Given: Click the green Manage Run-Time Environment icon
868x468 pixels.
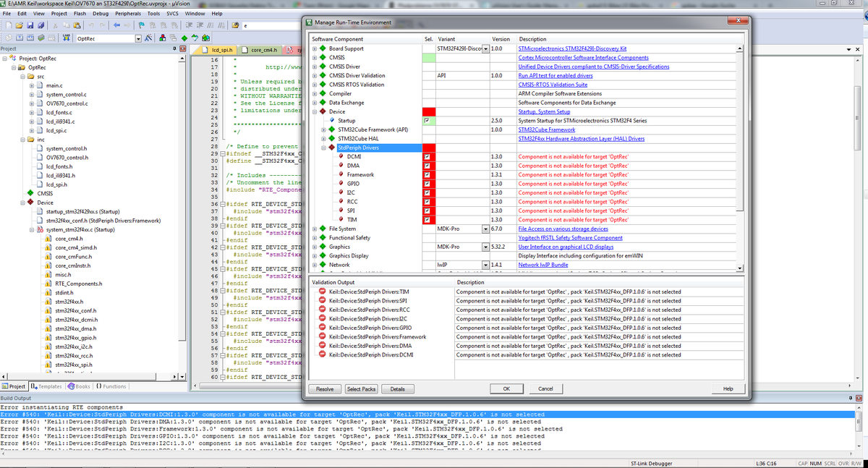Looking at the screenshot, I should click(x=184, y=38).
